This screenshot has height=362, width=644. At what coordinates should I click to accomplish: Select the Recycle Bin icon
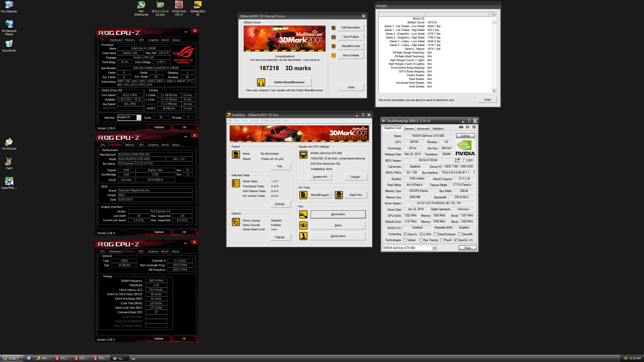(x=9, y=46)
